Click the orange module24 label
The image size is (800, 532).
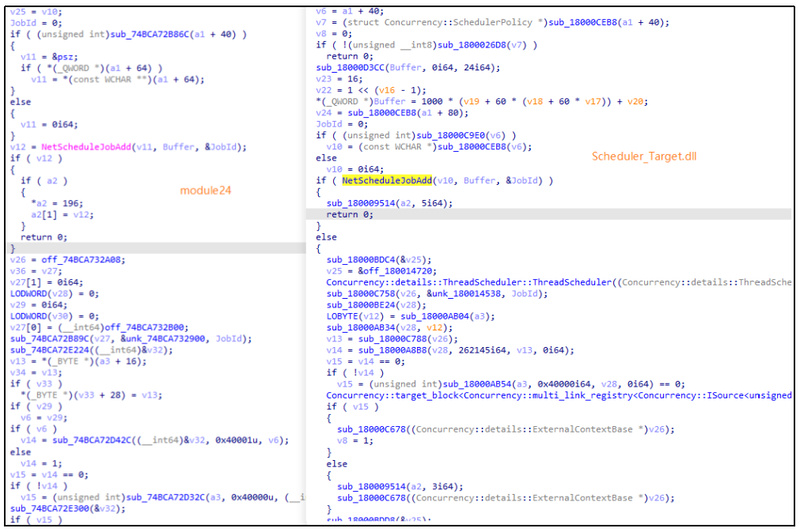(208, 190)
